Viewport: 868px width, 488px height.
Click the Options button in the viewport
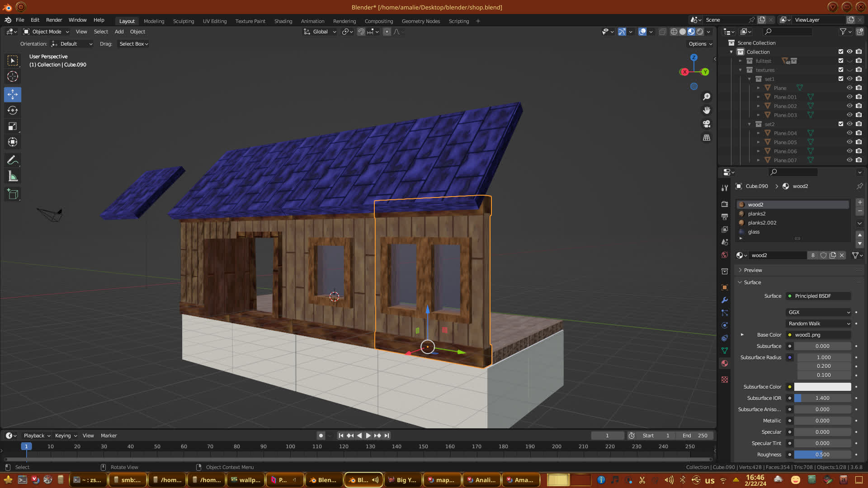(700, 44)
